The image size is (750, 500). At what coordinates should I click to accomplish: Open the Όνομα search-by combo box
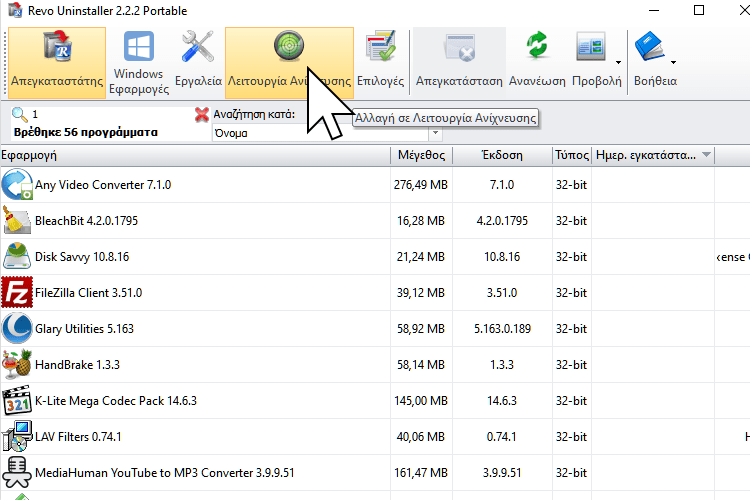[x=327, y=133]
